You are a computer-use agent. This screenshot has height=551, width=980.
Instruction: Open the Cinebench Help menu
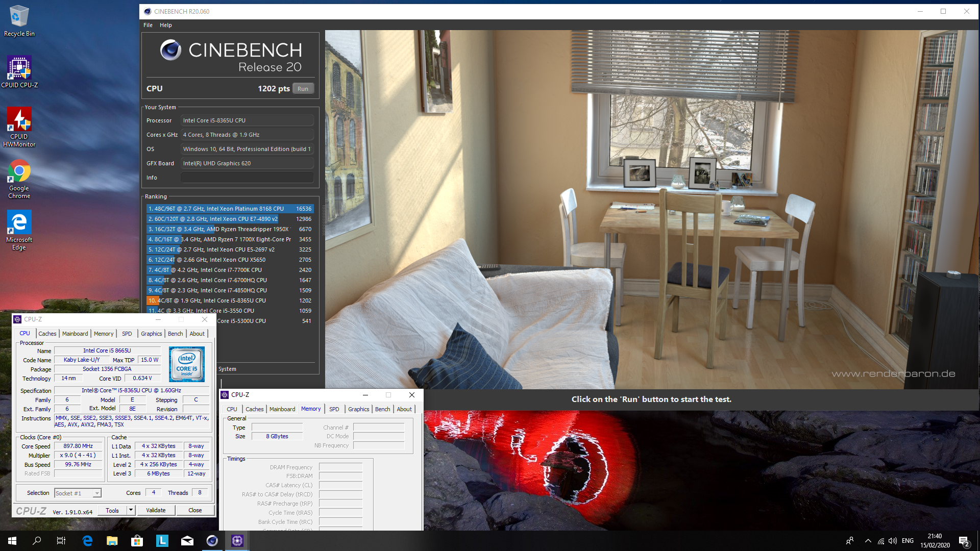point(166,25)
